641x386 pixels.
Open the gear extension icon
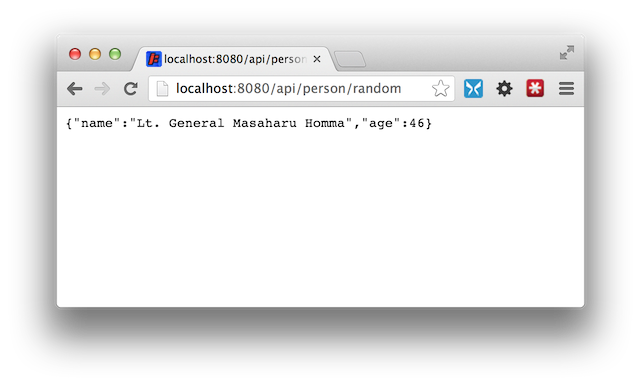[504, 88]
